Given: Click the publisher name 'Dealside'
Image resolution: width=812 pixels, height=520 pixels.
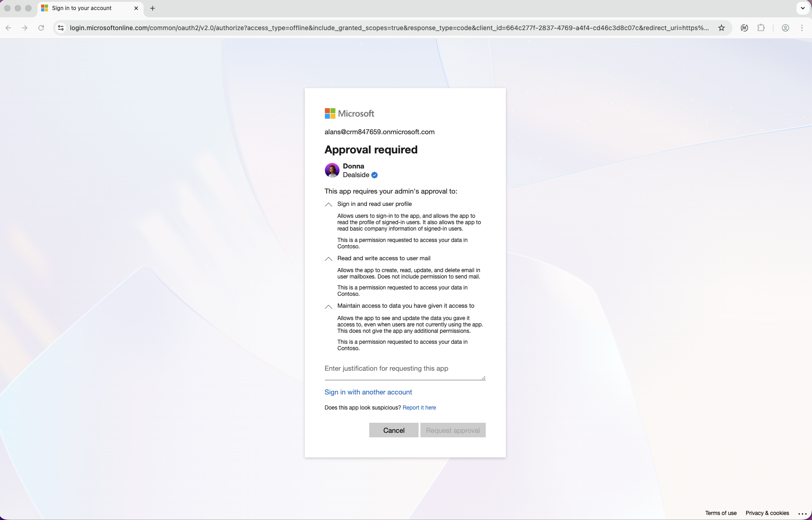Looking at the screenshot, I should point(356,175).
